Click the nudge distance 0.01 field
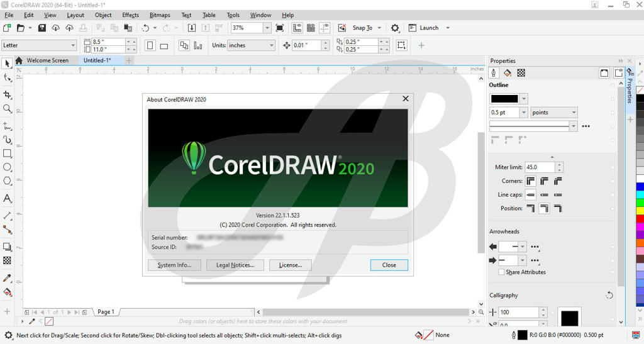Image resolution: width=644 pixels, height=344 pixels. [307, 45]
